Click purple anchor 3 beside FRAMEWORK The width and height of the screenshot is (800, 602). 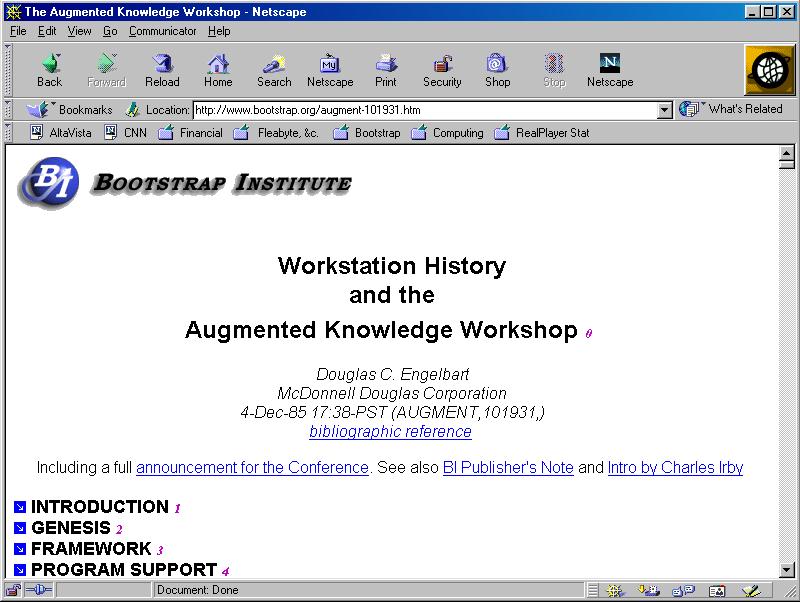coord(160,550)
